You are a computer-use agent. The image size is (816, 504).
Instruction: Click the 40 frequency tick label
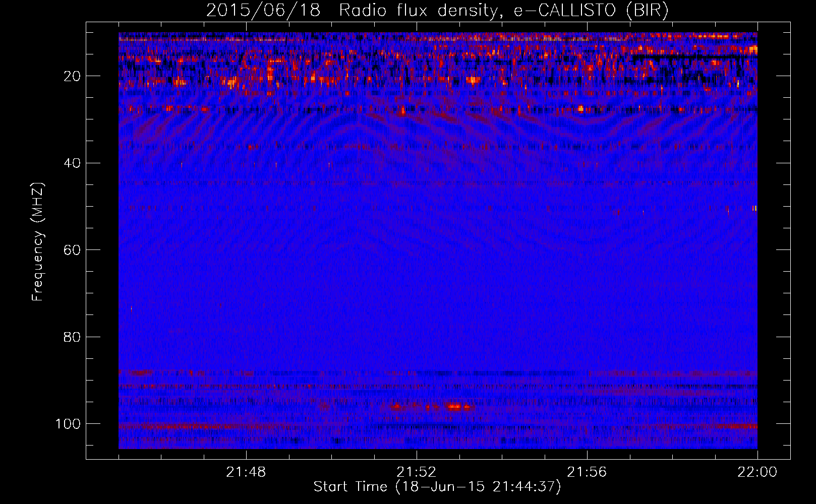tap(72, 163)
